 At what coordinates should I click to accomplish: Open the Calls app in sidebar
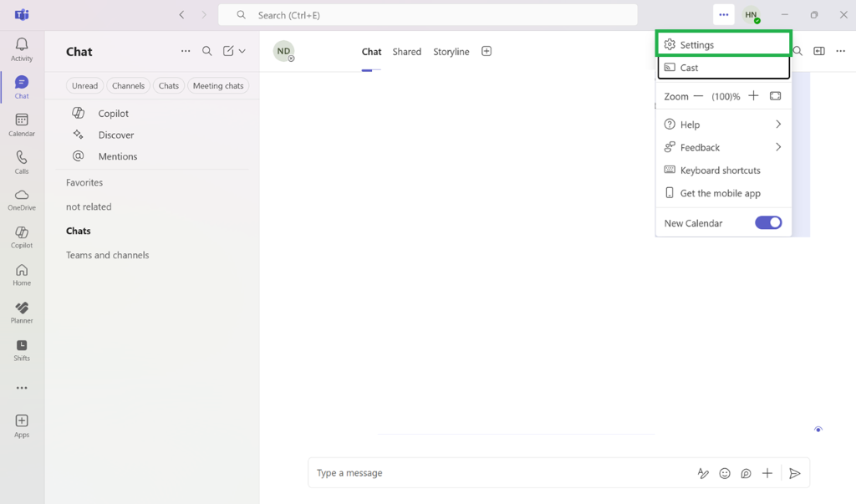[x=22, y=162]
